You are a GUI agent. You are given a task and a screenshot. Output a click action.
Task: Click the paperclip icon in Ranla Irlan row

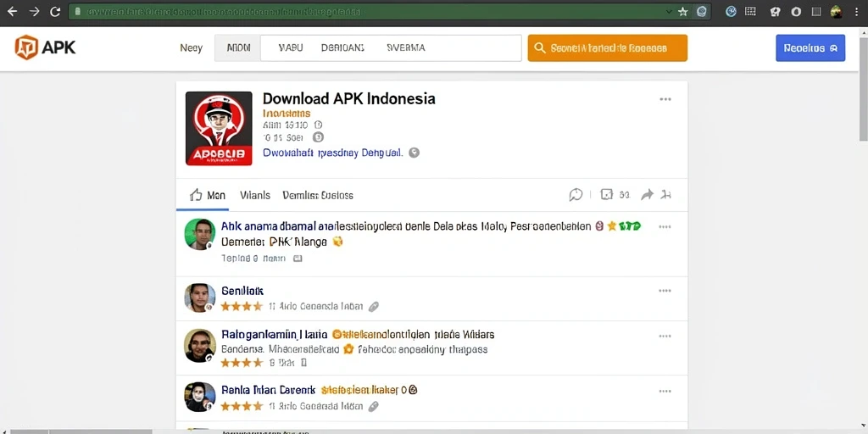(x=374, y=406)
